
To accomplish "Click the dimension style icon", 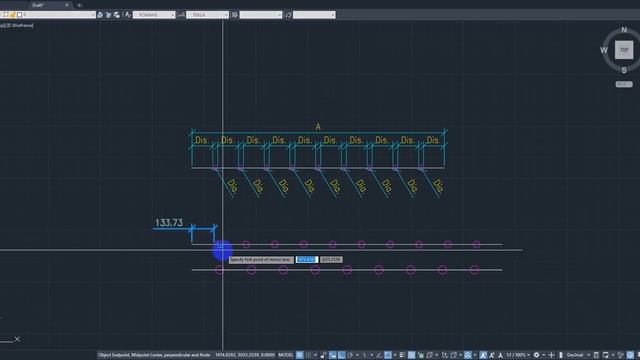I will tap(181, 15).
